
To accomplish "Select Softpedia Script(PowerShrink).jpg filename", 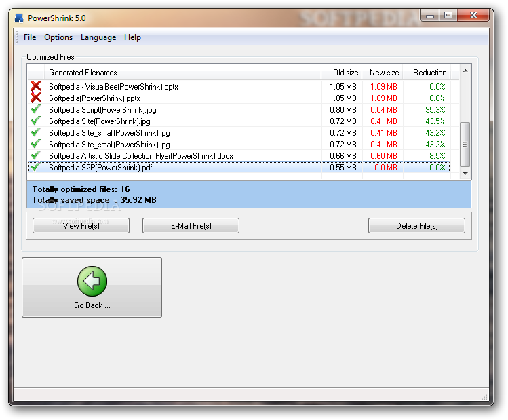I will click(102, 110).
